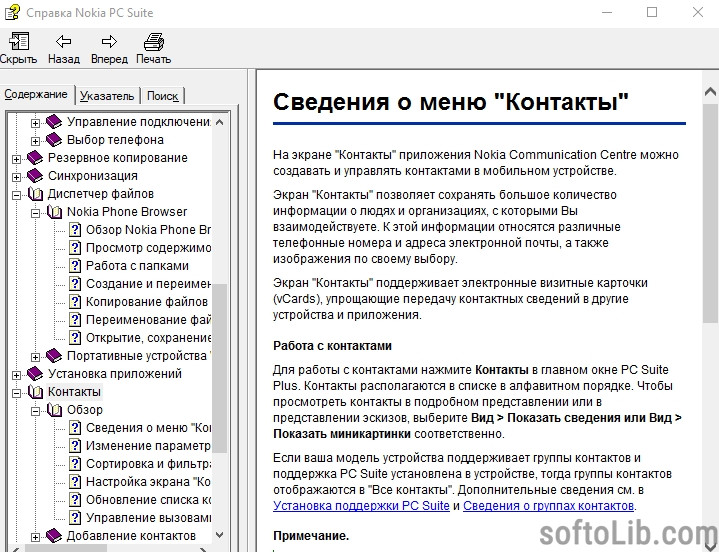Collapse the Nokia Phone Browser node
This screenshot has height=552, width=719.
35,213
